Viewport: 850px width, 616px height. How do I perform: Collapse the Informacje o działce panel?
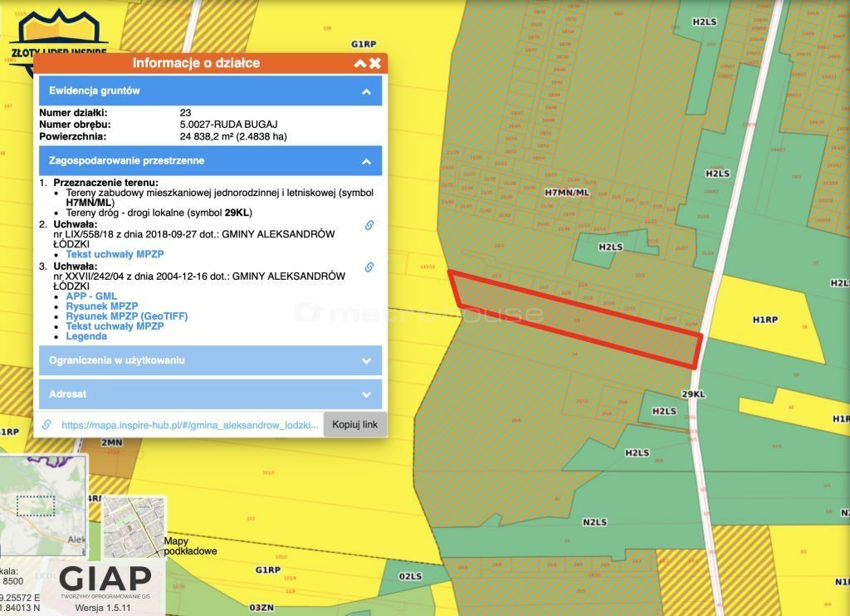click(x=360, y=63)
